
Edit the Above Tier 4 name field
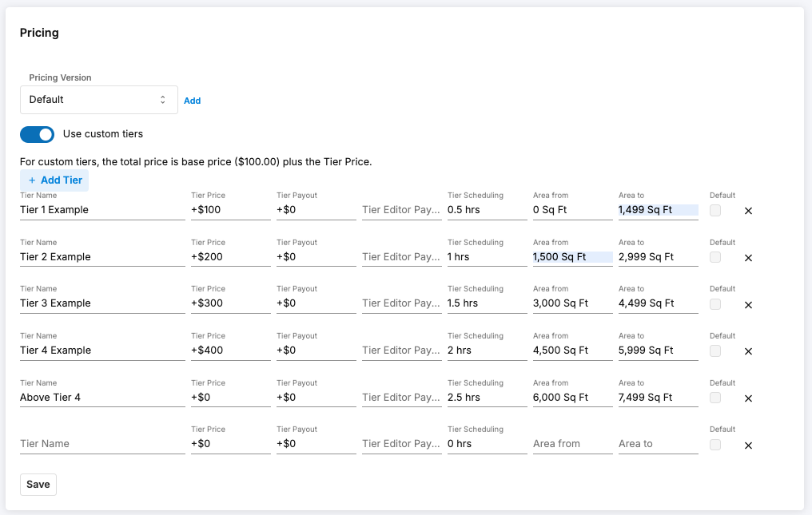pyautogui.click(x=102, y=398)
